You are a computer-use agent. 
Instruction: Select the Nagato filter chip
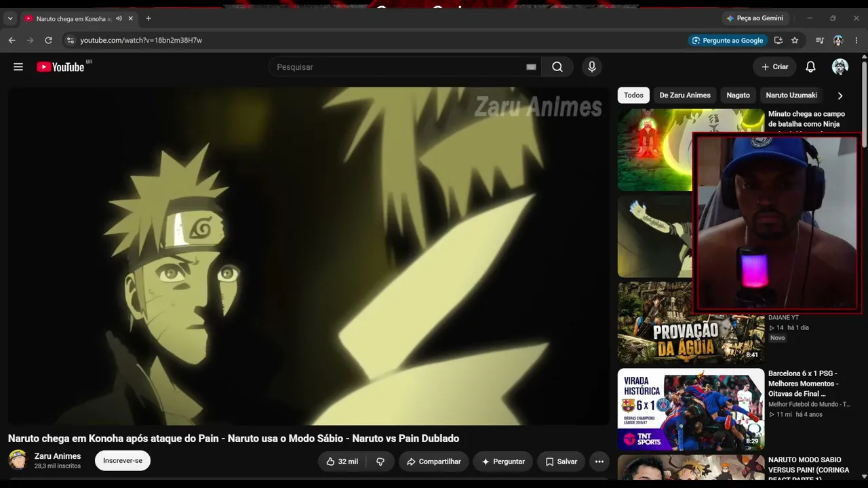(x=738, y=96)
